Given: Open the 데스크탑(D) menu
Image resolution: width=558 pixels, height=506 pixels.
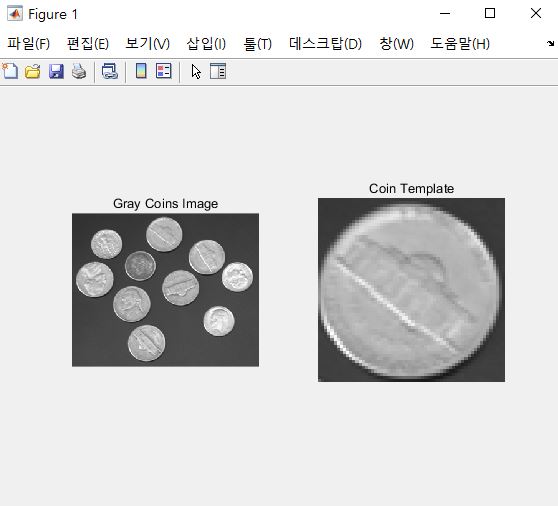Looking at the screenshot, I should click(x=325, y=44).
